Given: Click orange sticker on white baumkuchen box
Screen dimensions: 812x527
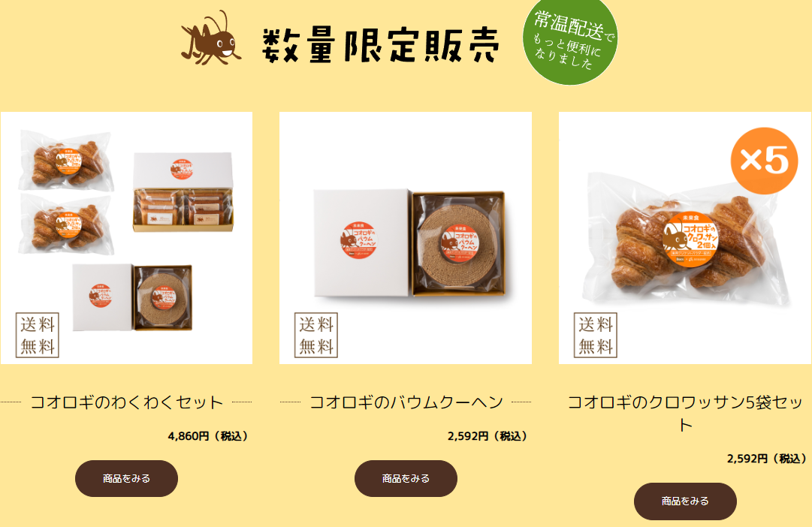Looking at the screenshot, I should (358, 241).
